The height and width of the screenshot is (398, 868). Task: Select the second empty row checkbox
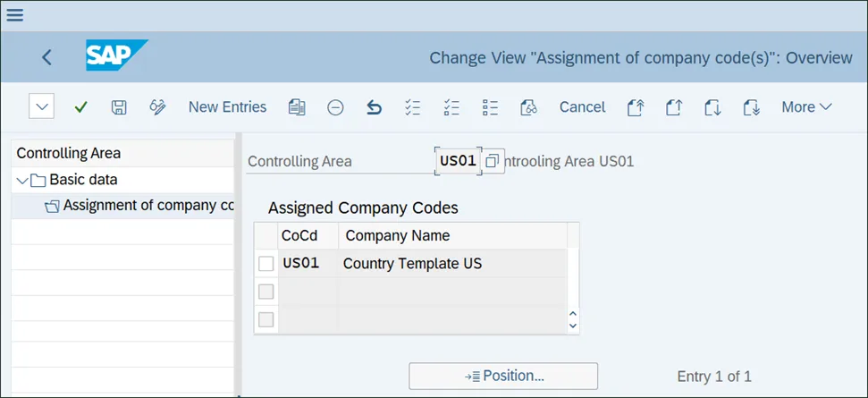click(x=265, y=292)
